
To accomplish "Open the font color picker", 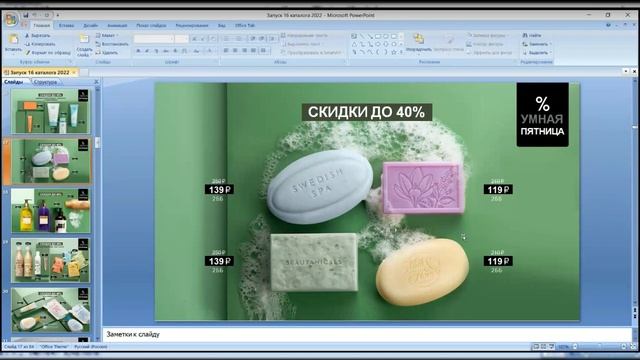I will (x=210, y=51).
